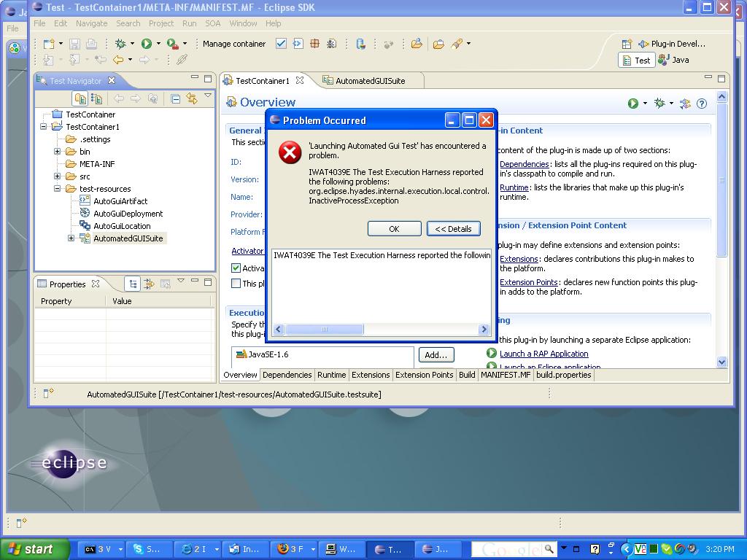747x560 pixels.
Task: Open the New wizard dropdown arrow
Action: (x=61, y=44)
